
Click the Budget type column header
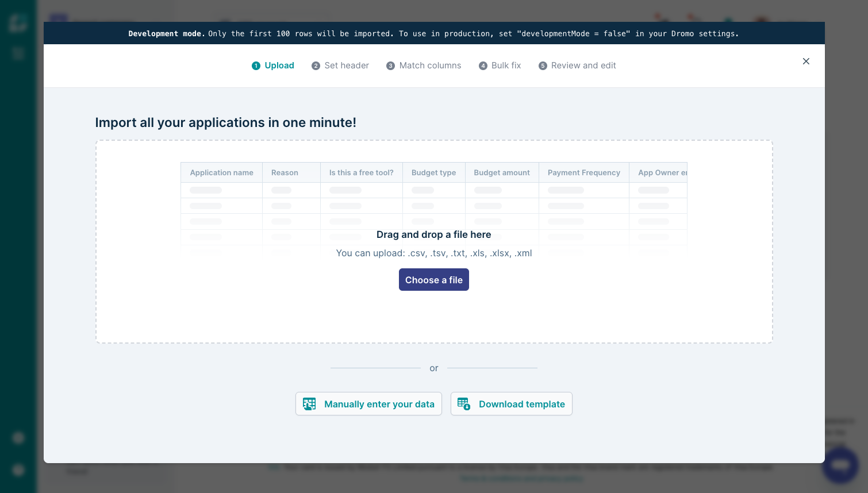434,172
